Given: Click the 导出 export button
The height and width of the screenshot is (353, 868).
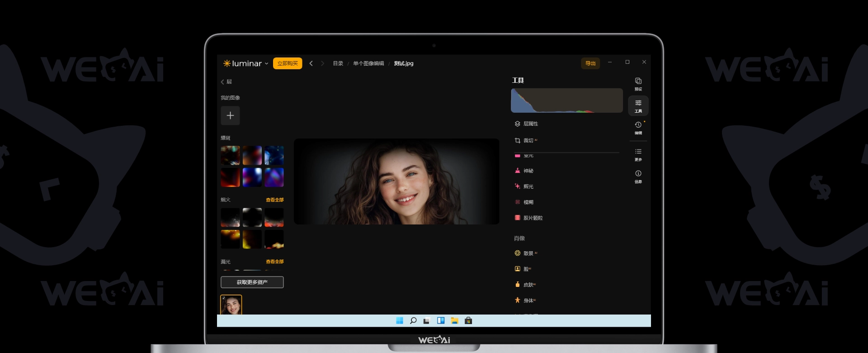Looking at the screenshot, I should click(x=590, y=63).
